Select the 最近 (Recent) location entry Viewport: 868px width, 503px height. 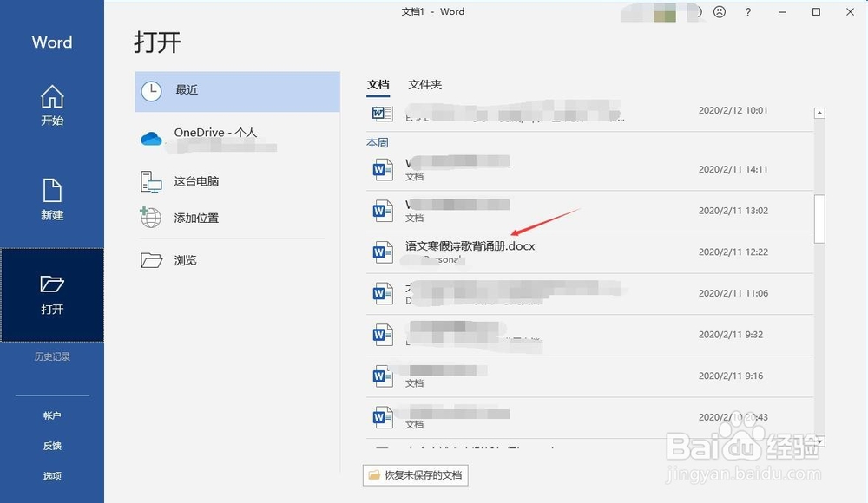pyautogui.click(x=238, y=92)
